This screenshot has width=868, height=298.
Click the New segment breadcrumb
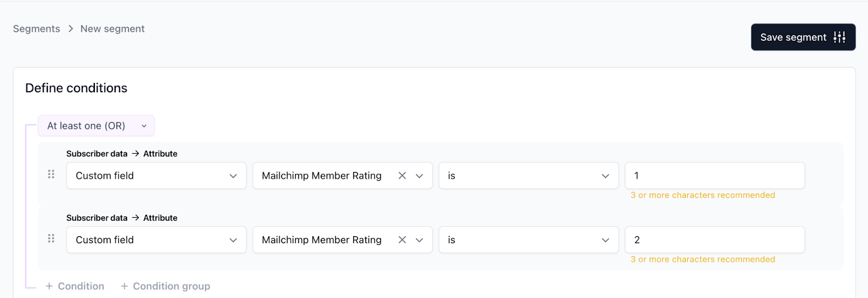click(x=112, y=29)
